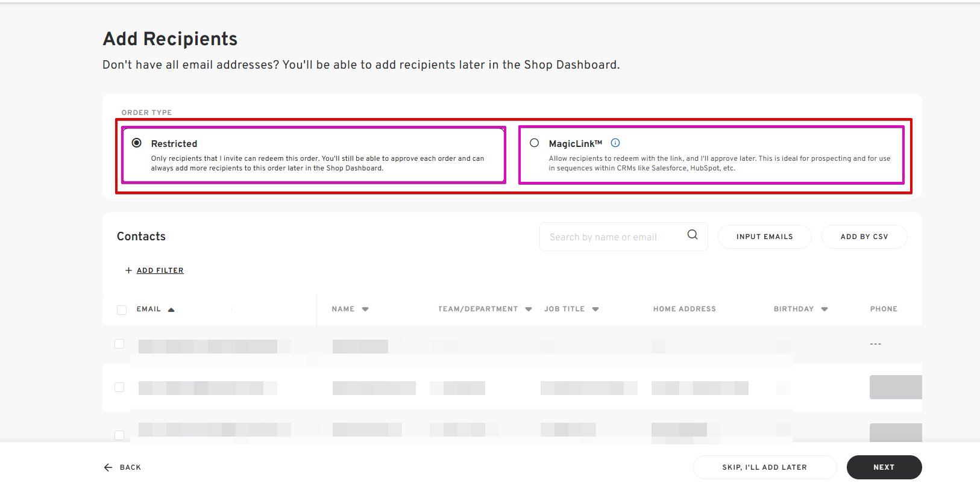The image size is (980, 492).
Task: Click the Back label in the footer
Action: tap(130, 467)
